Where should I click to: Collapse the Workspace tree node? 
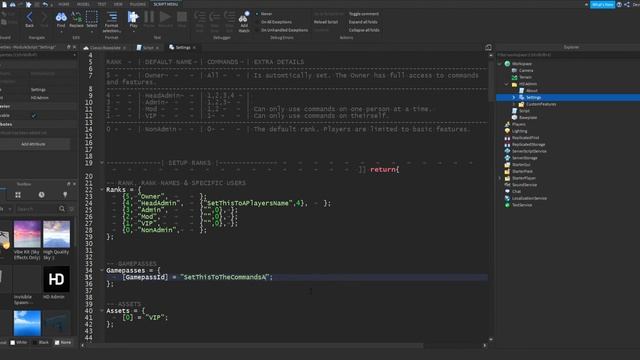[500, 64]
